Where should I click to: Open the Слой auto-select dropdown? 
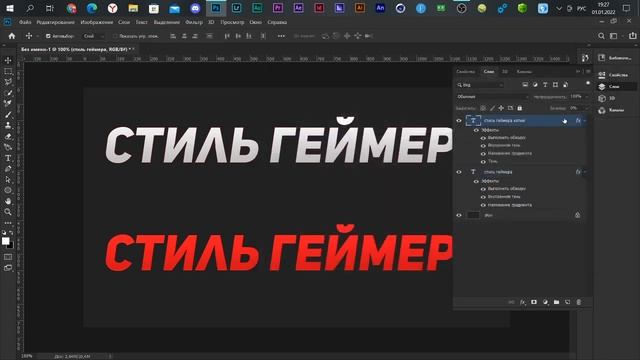click(x=93, y=36)
